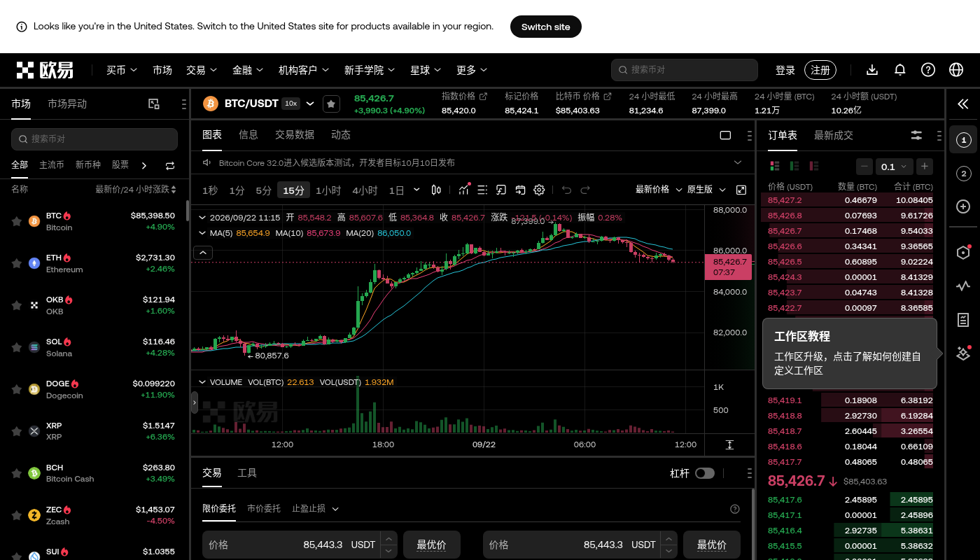Open order book settings sliders icon
The width and height of the screenshot is (980, 560).
[916, 135]
